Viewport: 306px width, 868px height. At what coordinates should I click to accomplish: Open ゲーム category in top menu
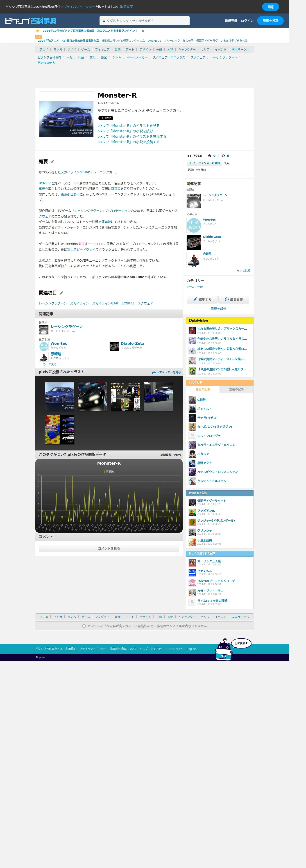(x=86, y=50)
